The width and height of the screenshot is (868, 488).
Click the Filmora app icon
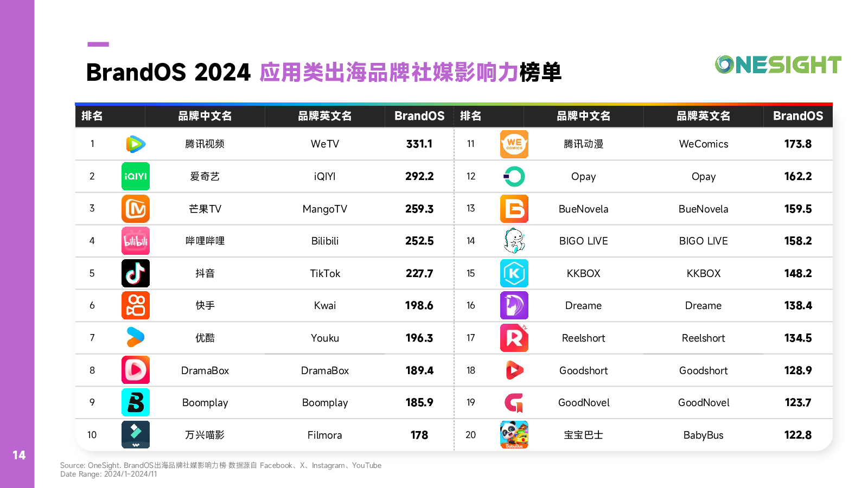click(136, 435)
